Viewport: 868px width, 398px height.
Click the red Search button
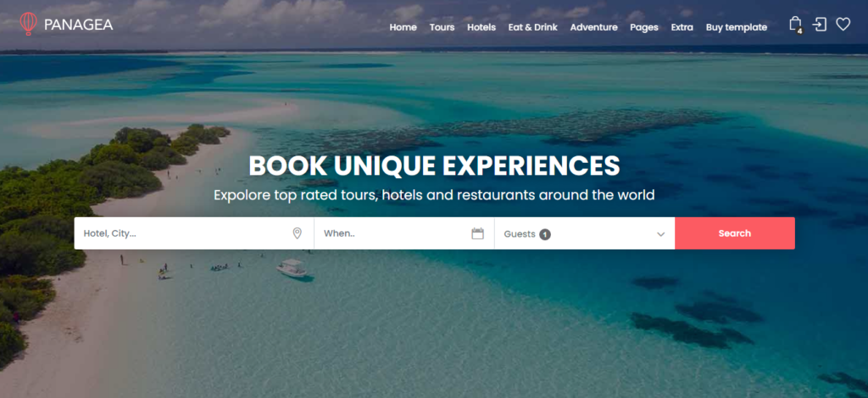[x=735, y=233]
